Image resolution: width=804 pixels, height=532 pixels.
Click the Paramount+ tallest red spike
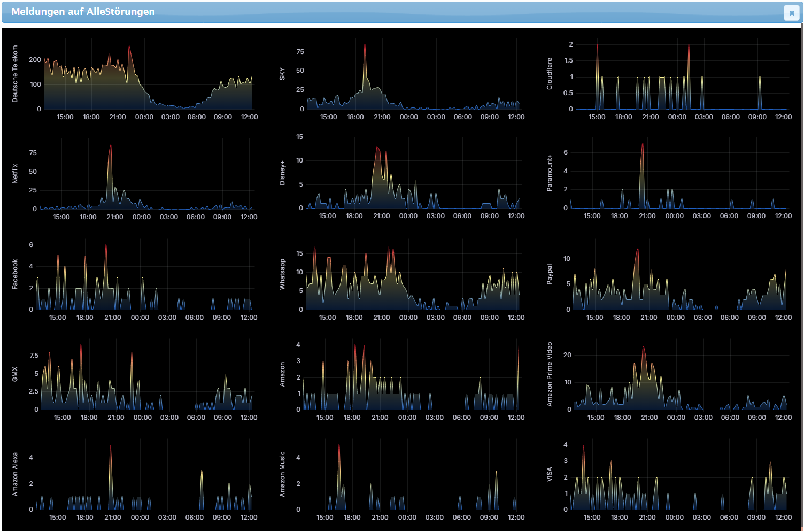[x=642, y=144]
